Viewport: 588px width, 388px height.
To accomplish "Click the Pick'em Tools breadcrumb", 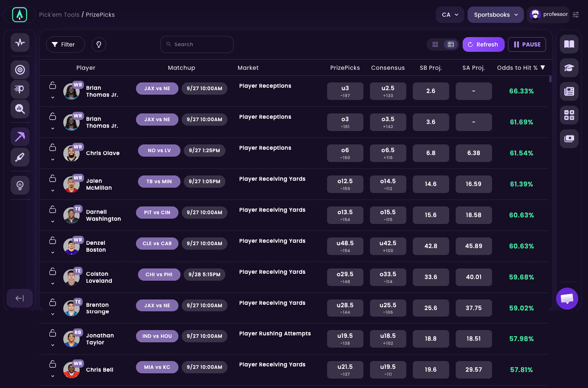I will click(59, 15).
